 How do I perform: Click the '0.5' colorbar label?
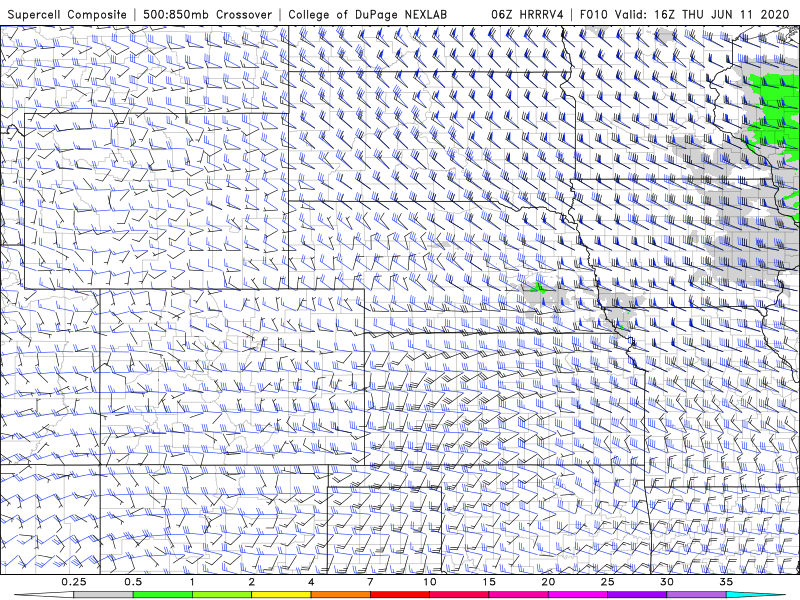pos(133,582)
